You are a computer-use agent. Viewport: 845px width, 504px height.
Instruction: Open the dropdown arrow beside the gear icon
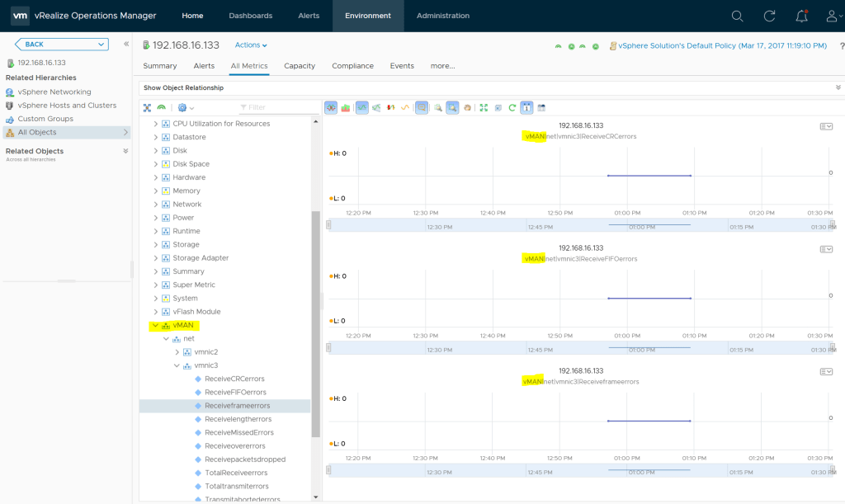tap(191, 108)
